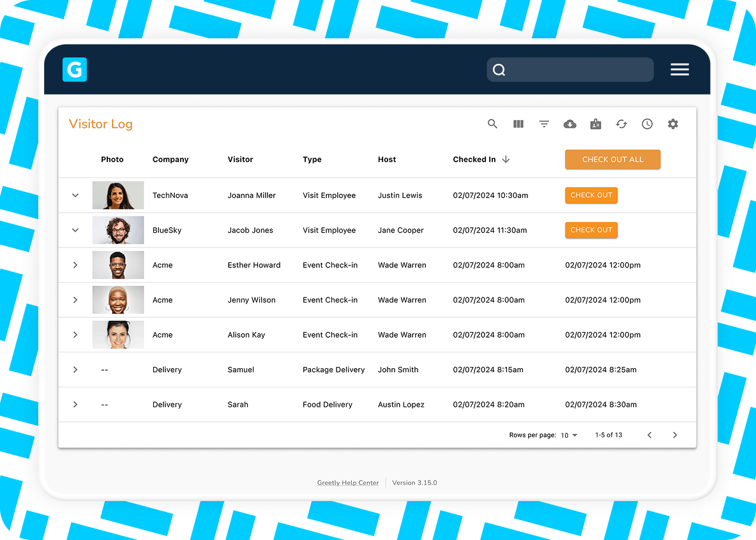Viewport: 756px width, 540px height.
Task: Click Jenny Wilson's profile photo
Action: pyautogui.click(x=117, y=300)
